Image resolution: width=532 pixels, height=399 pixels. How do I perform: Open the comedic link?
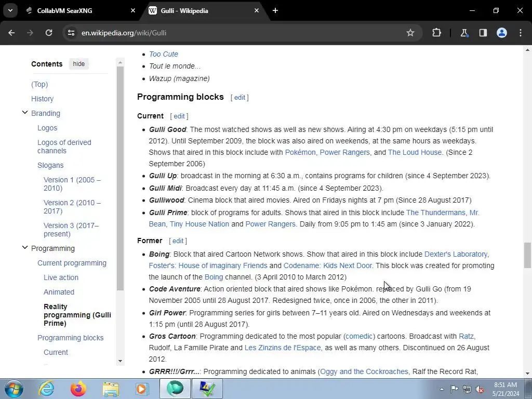pos(360,337)
